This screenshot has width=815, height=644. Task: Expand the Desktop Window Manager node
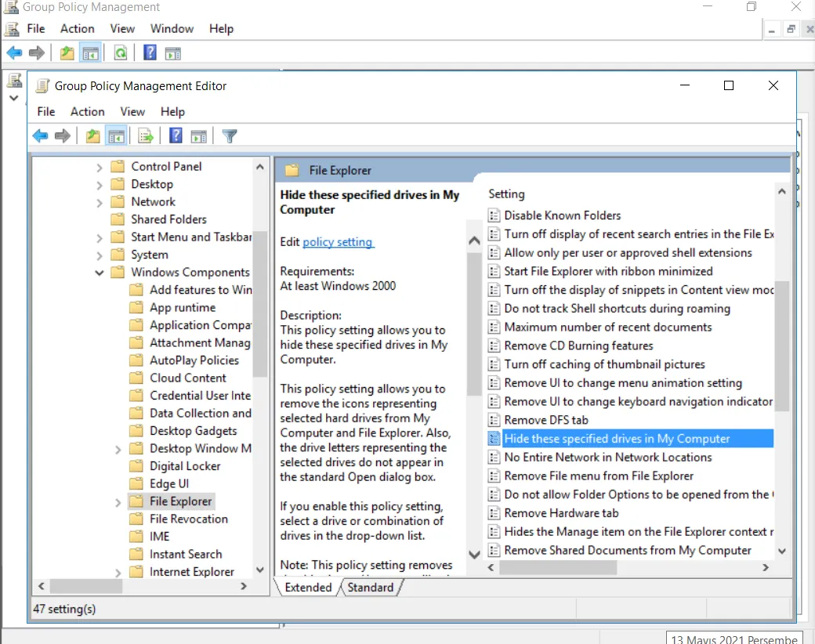click(118, 450)
